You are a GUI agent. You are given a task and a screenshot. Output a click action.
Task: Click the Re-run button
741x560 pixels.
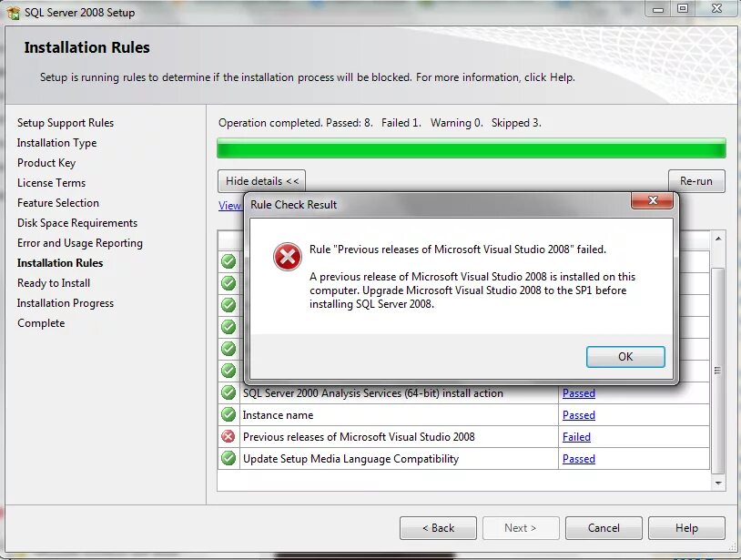click(x=696, y=181)
